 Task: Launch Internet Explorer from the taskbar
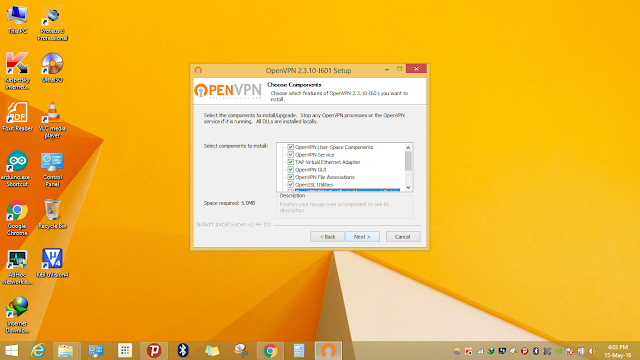[38, 351]
